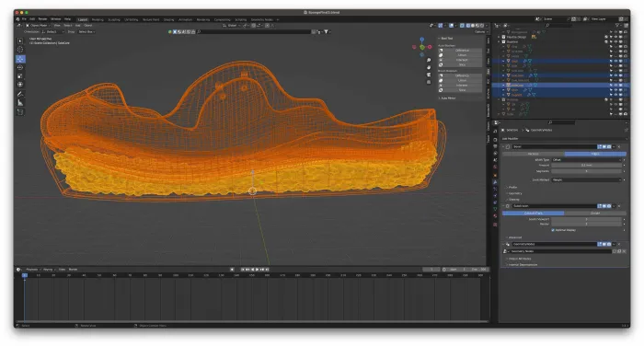Toggle auto keying record in timeline
The height and width of the screenshot is (346, 644).
232,270
